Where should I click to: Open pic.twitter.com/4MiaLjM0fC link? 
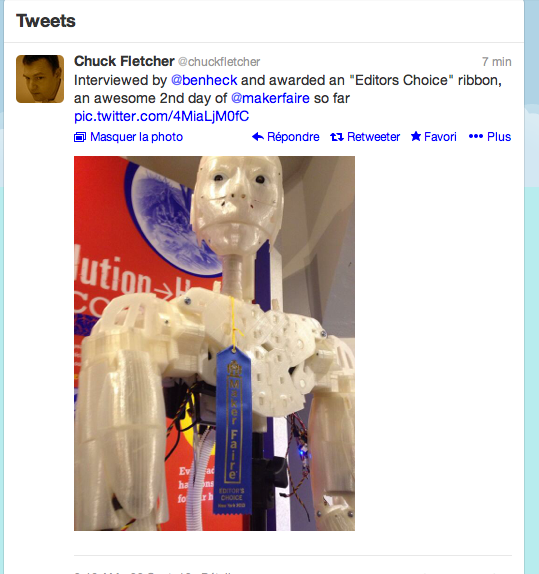(x=161, y=116)
